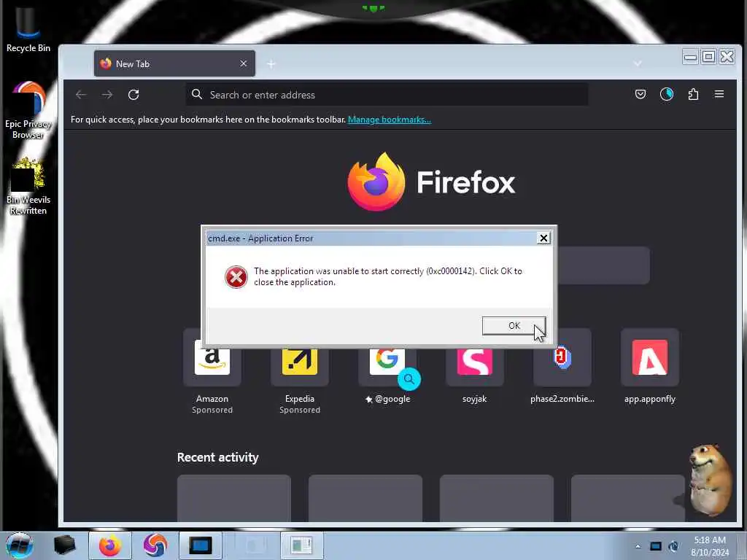Maximize the Firefox window
This screenshot has width=747, height=560.
pos(708,57)
